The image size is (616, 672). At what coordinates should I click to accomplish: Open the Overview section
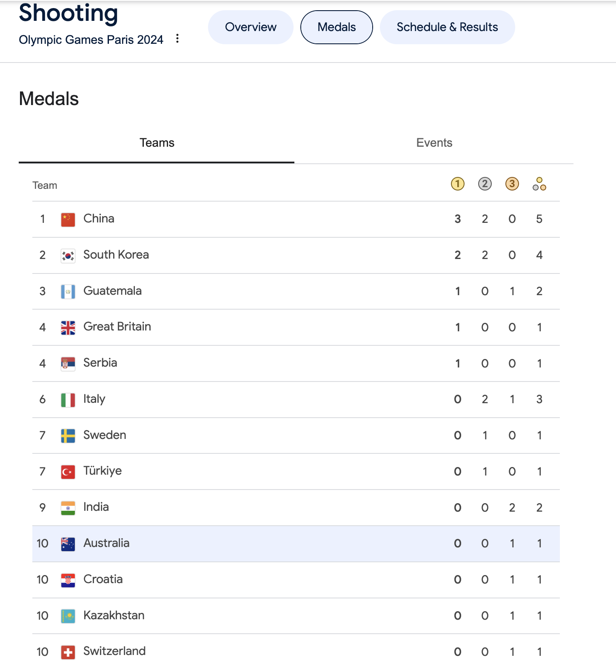tap(251, 27)
